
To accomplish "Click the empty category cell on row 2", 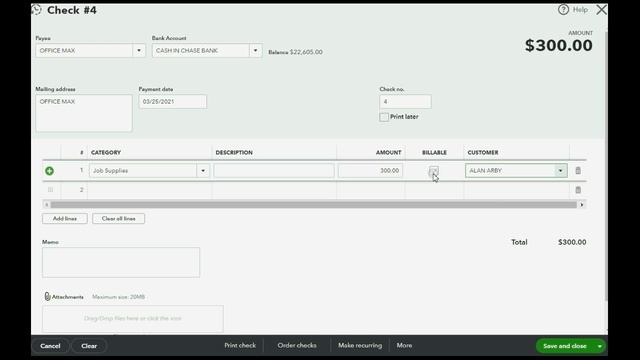I will (149, 190).
